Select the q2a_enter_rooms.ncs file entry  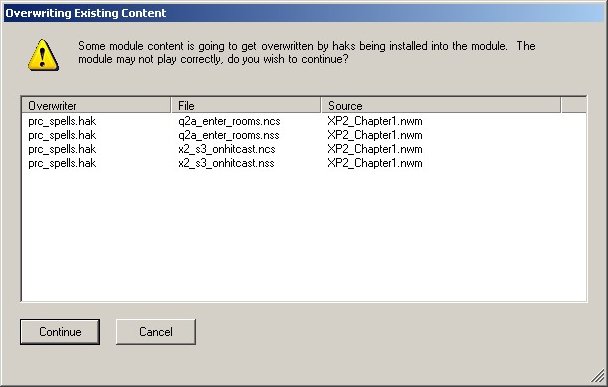tap(229, 121)
